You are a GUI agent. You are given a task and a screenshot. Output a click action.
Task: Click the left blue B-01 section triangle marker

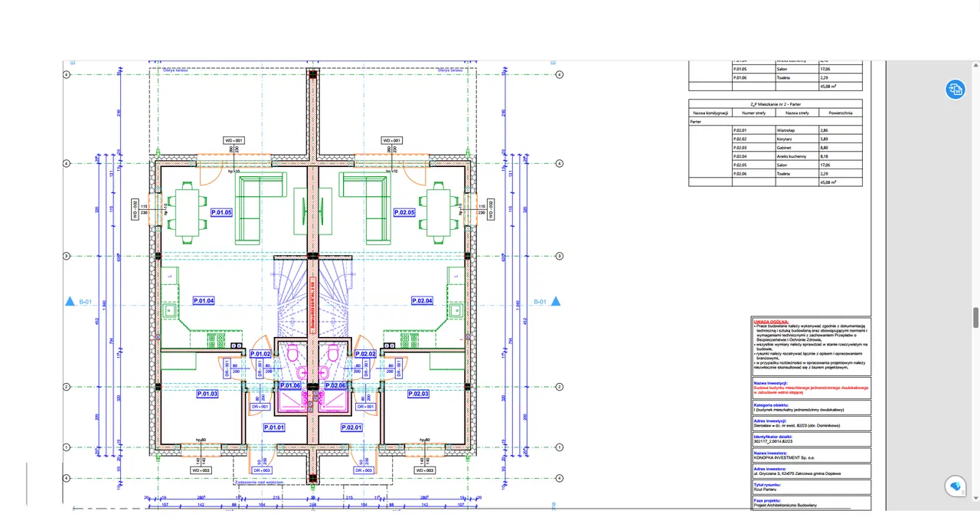[70, 302]
